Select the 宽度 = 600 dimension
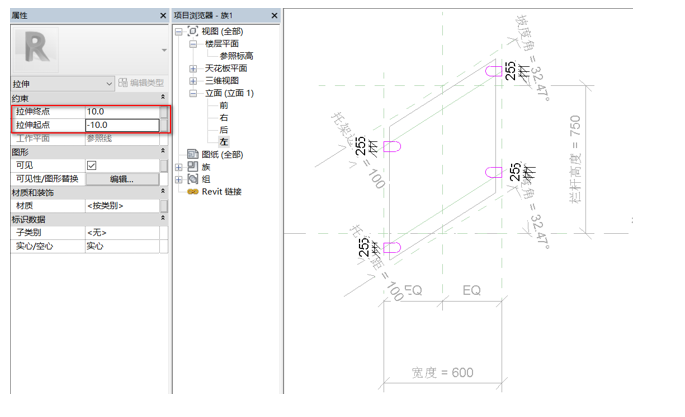 pyautogui.click(x=442, y=372)
